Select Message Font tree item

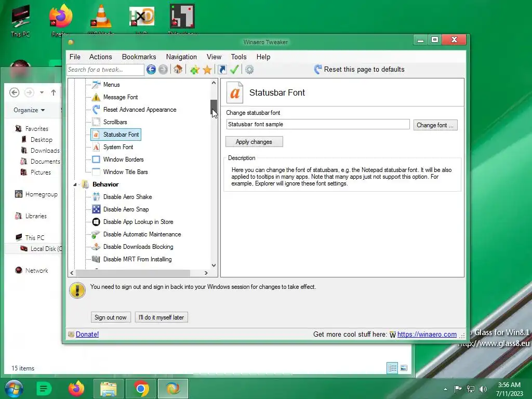pos(121,97)
